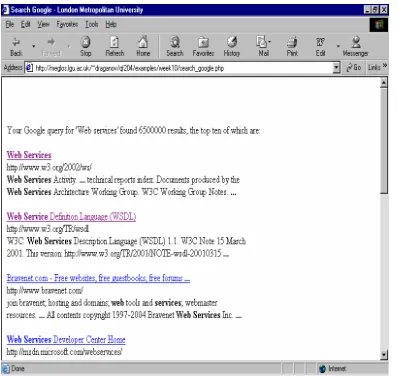Launch Messenger from the toolbar
The width and height of the screenshot is (398, 376).
(356, 47)
